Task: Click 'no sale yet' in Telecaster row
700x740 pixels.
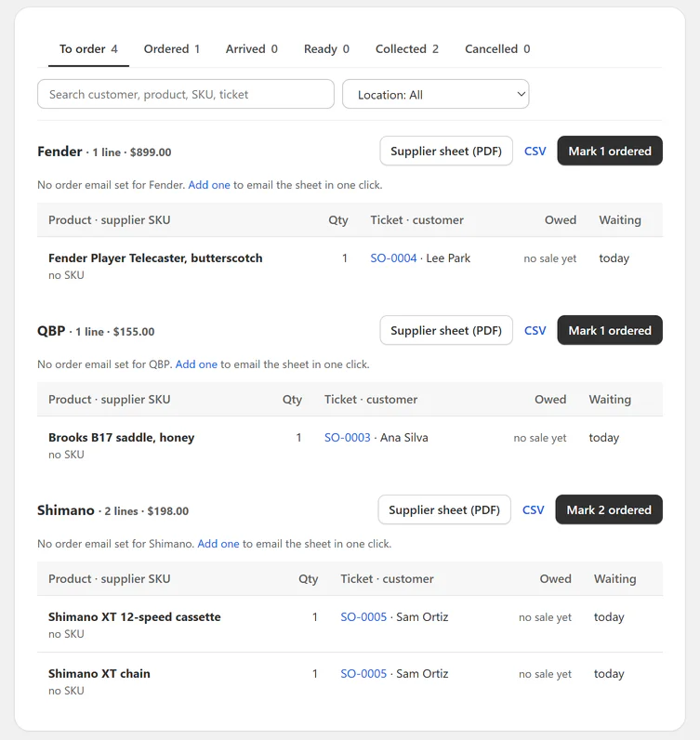Action: tap(550, 258)
